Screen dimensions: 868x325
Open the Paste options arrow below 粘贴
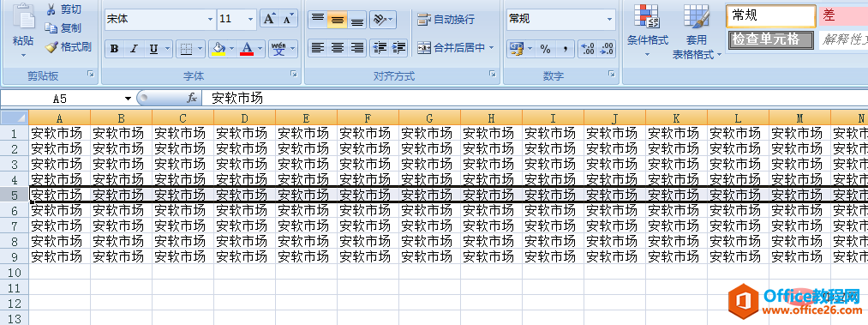click(23, 55)
